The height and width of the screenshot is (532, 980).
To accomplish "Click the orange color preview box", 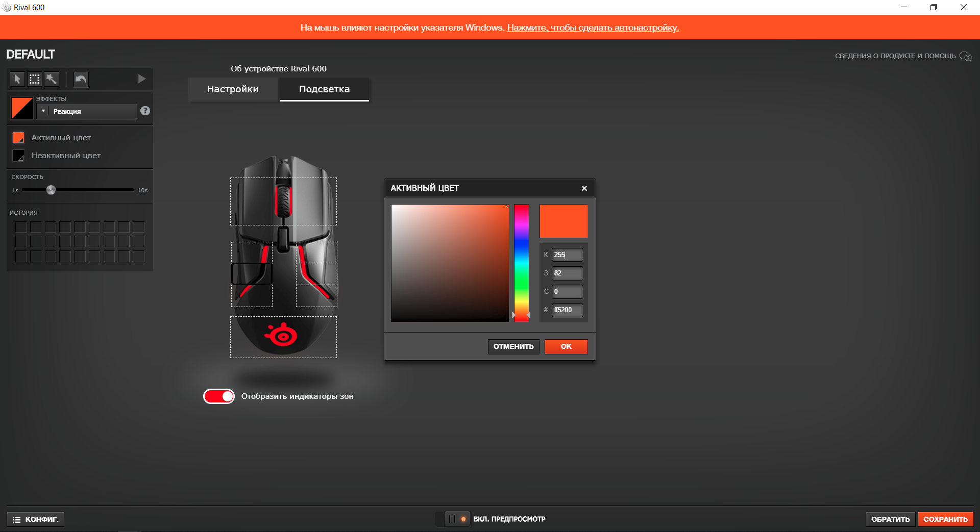I will [x=563, y=221].
